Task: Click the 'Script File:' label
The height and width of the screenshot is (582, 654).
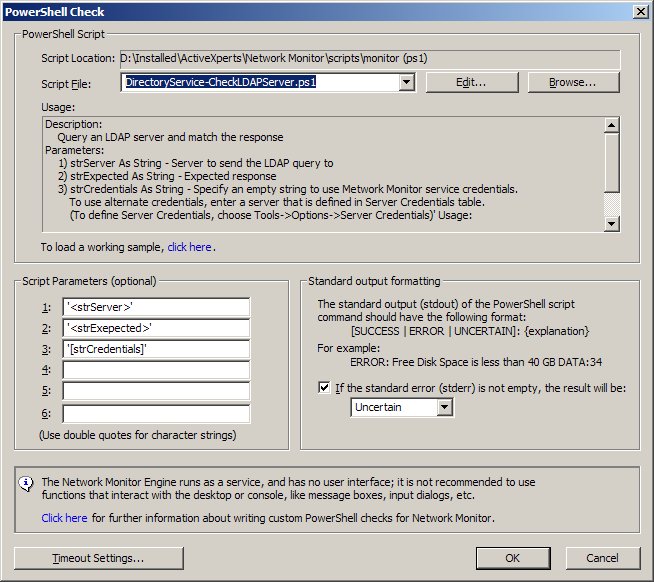Action: coord(66,84)
